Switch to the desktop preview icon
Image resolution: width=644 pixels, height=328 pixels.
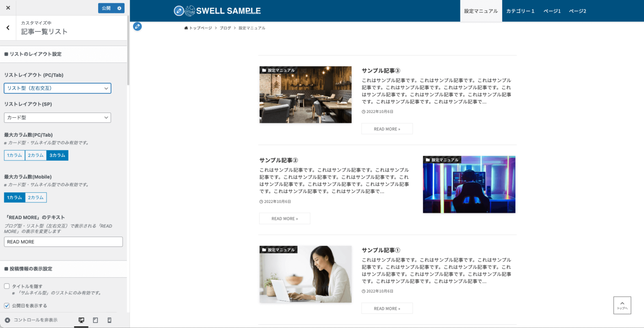[81, 320]
